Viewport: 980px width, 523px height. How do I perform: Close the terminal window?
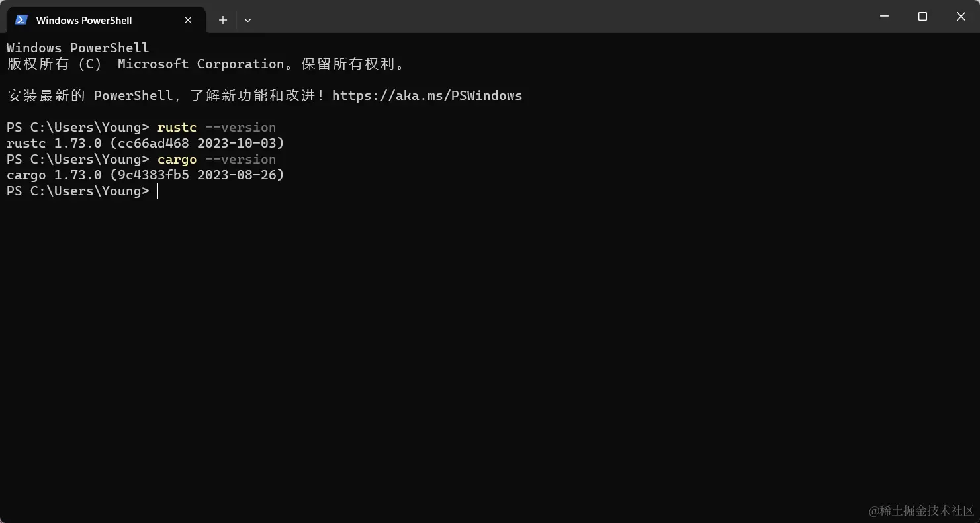click(961, 17)
